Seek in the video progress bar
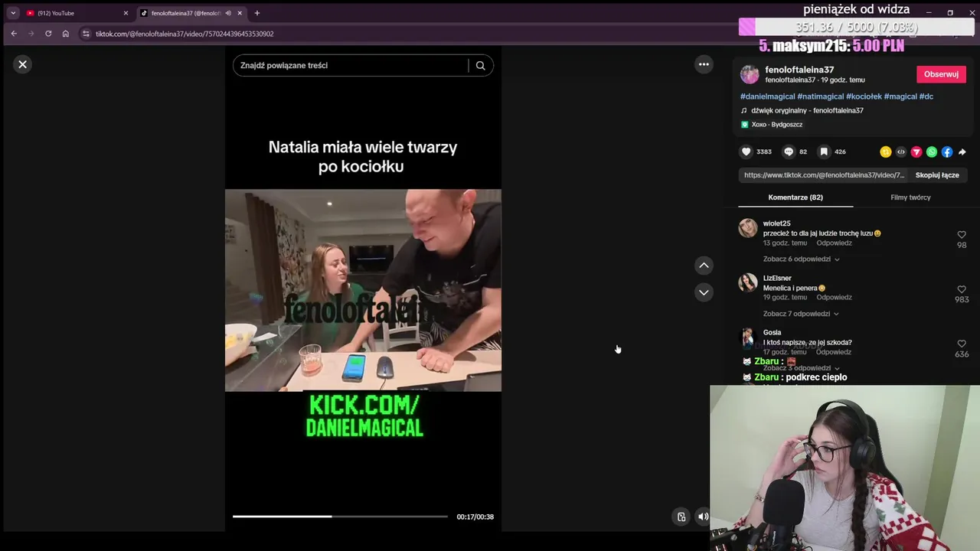This screenshot has width=980, height=551. [x=340, y=517]
